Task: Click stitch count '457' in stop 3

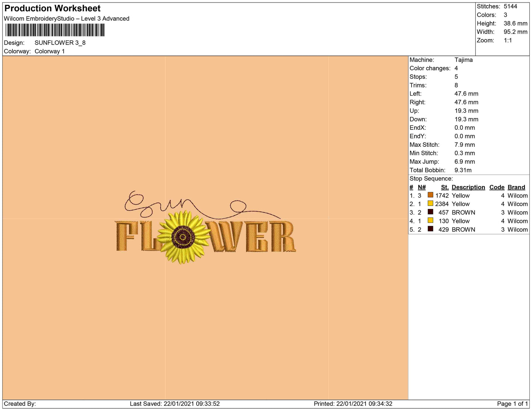Action: pyautogui.click(x=444, y=212)
